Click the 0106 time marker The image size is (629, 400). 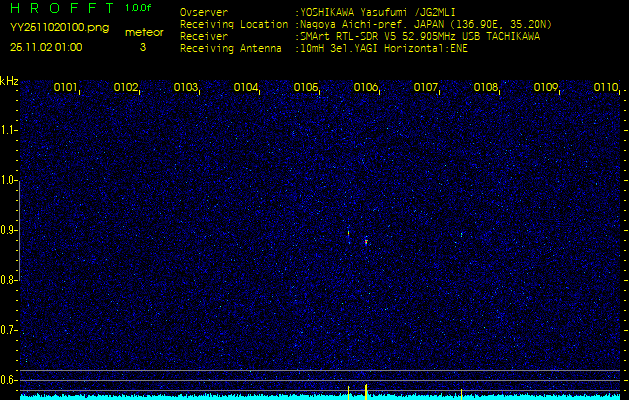(366, 88)
